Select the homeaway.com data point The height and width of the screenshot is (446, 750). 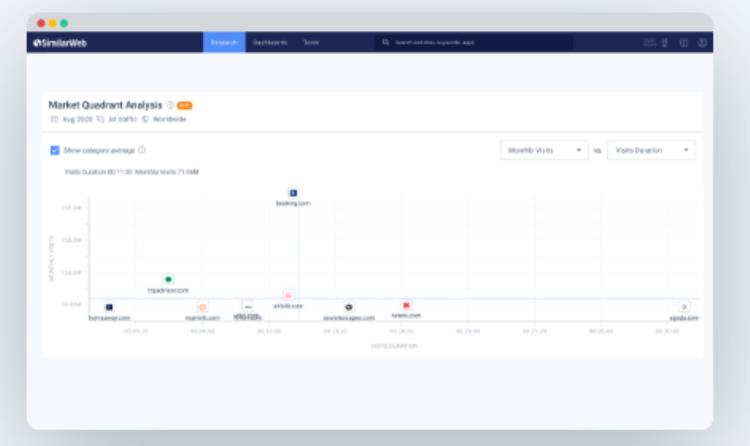(109, 307)
